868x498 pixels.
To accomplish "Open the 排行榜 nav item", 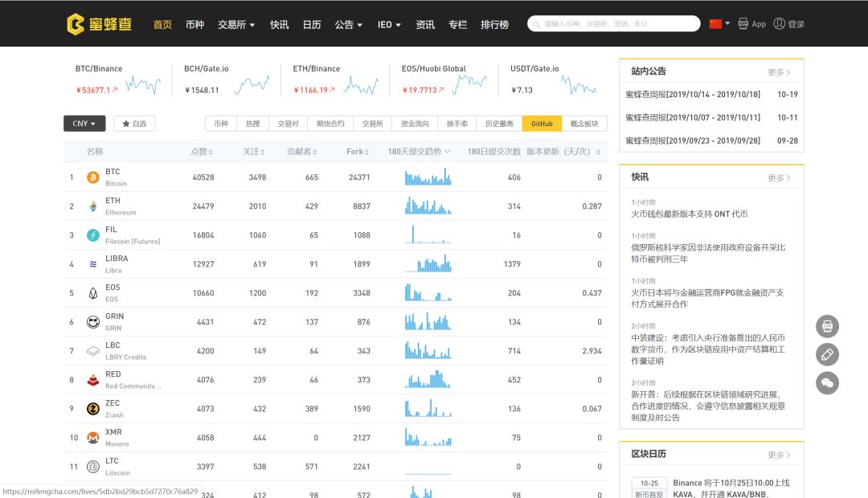I will (x=494, y=24).
